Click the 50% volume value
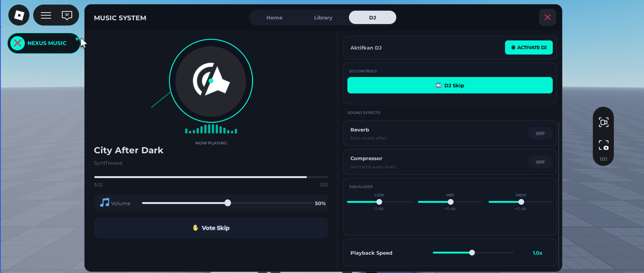The image size is (644, 273). 320,203
